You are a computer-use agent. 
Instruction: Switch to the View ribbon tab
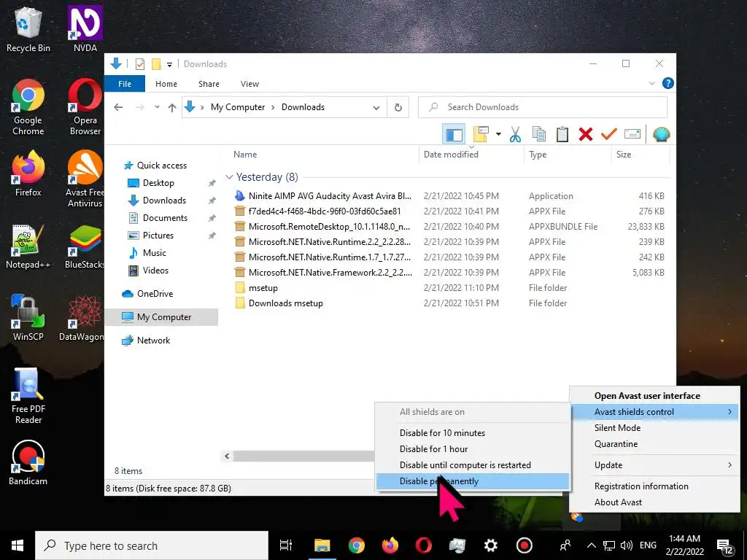click(x=249, y=84)
